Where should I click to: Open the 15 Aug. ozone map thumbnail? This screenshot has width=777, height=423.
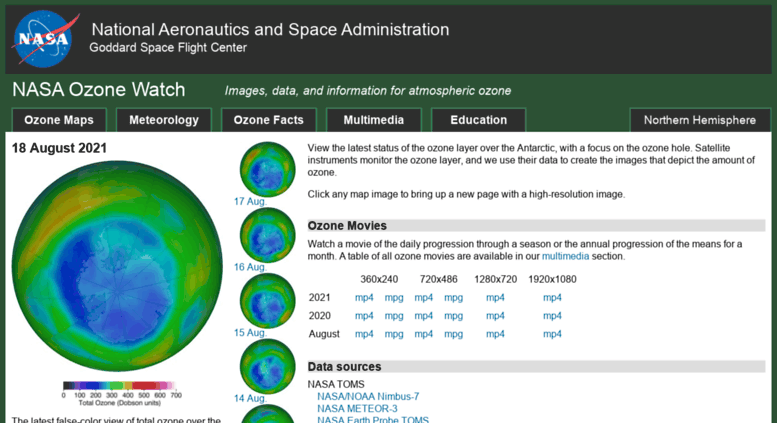[x=268, y=301]
